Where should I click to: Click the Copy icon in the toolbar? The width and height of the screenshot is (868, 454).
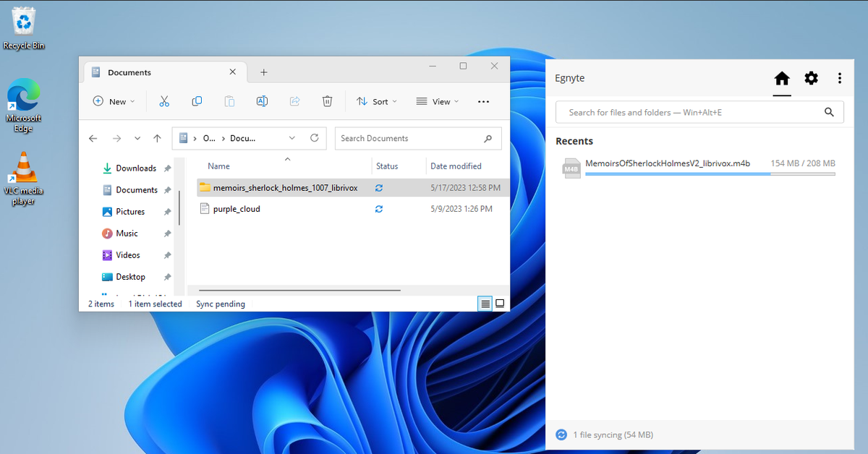click(197, 101)
